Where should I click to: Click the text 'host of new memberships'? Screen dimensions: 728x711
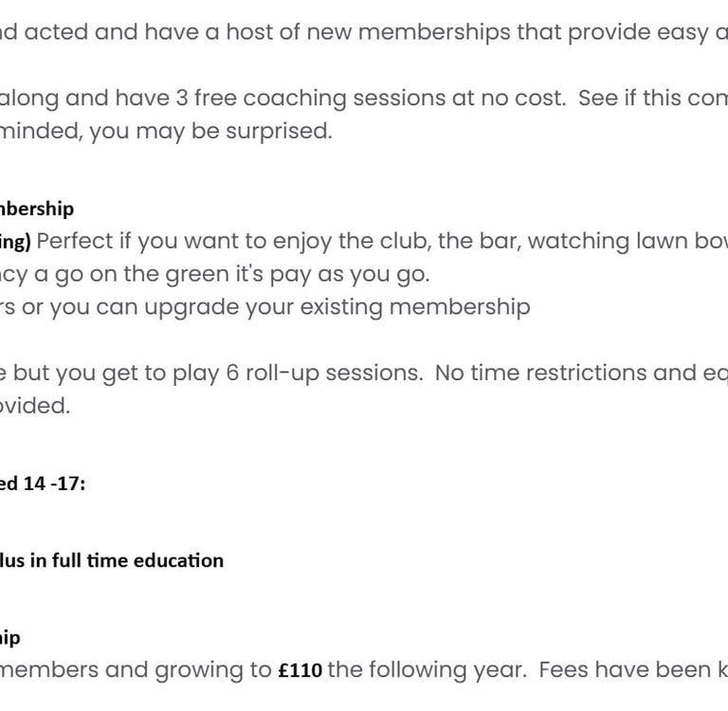337,32
